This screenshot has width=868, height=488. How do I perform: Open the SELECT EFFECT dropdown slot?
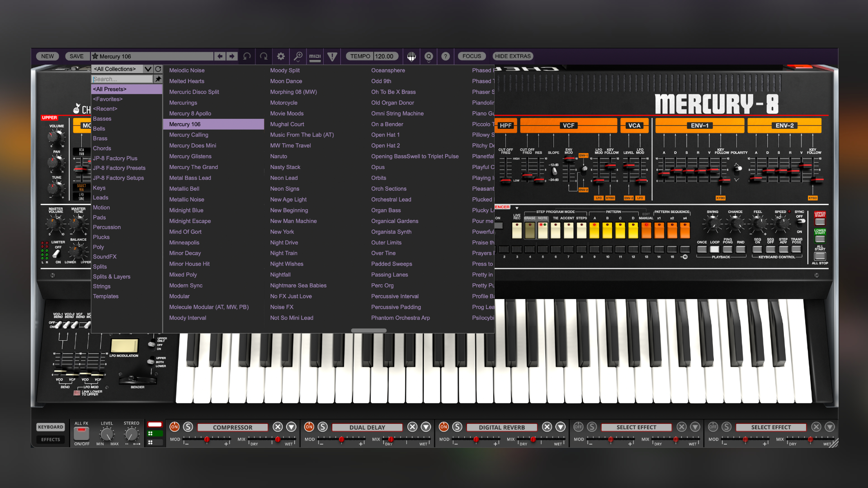(x=636, y=427)
